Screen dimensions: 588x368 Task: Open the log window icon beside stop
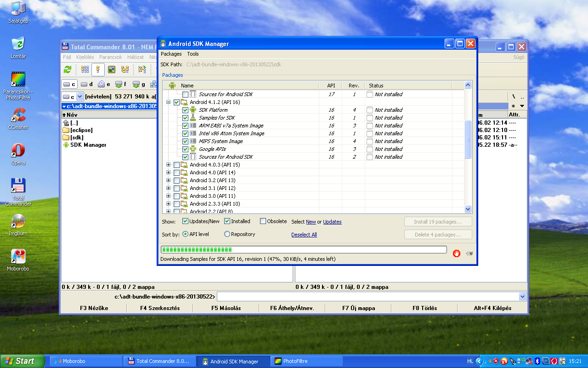[x=469, y=253]
